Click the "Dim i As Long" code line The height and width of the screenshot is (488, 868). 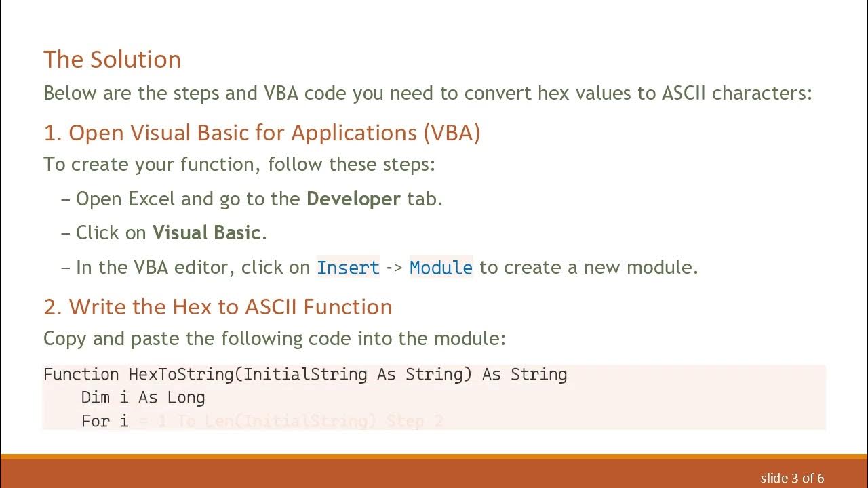[x=142, y=398]
